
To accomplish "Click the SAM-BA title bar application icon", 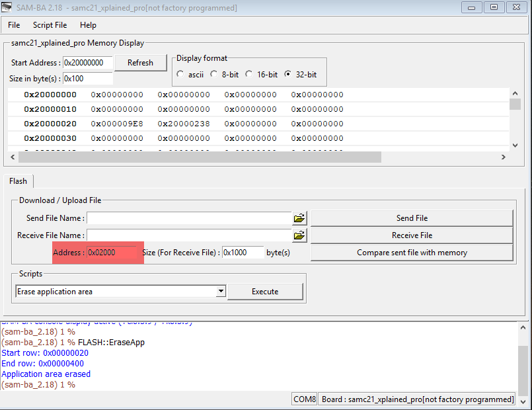I will [8, 7].
